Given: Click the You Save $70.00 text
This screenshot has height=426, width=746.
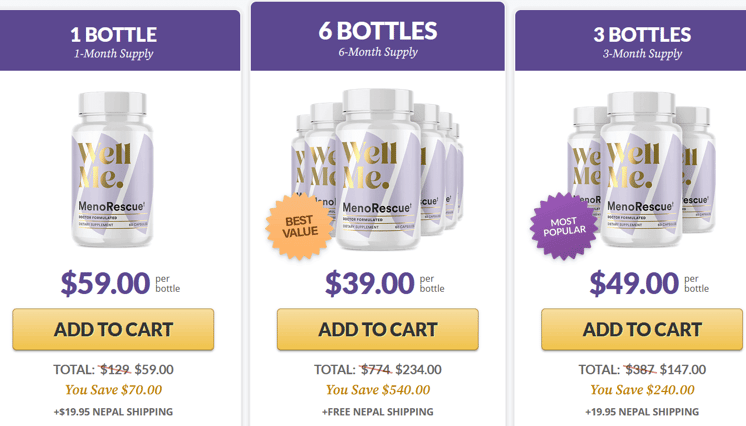Looking at the screenshot, I should tap(113, 390).
